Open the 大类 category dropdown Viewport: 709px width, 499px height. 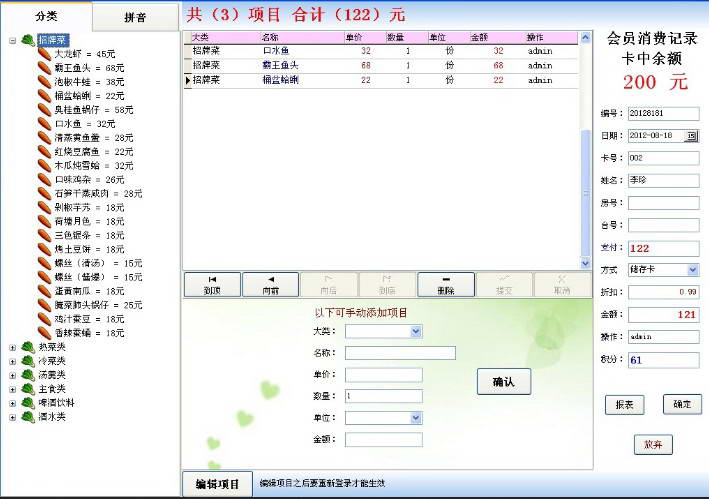(416, 332)
